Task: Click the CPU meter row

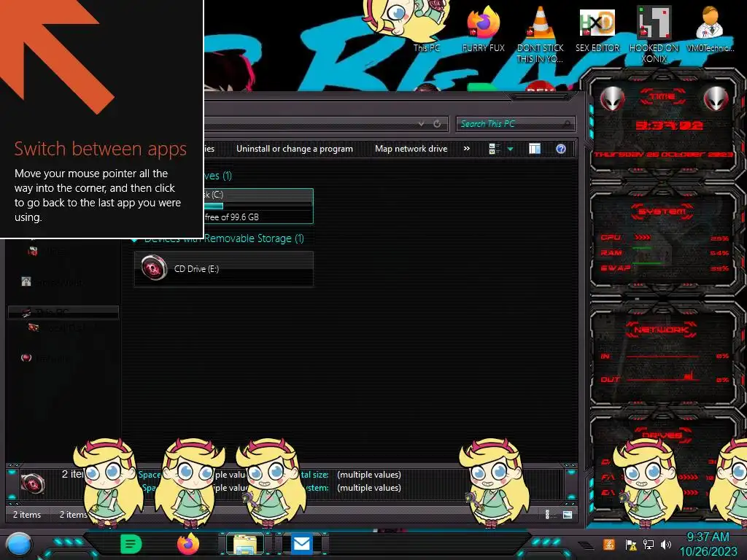Action: coord(664,238)
